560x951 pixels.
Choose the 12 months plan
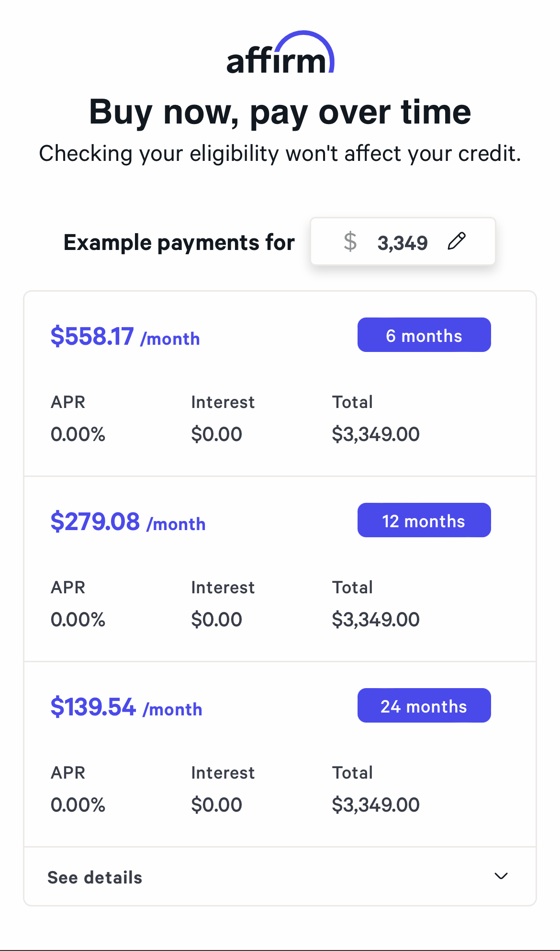(424, 521)
